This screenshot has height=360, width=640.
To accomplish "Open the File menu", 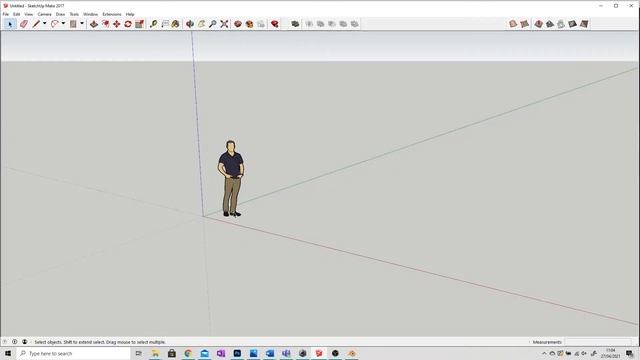I will 6,14.
